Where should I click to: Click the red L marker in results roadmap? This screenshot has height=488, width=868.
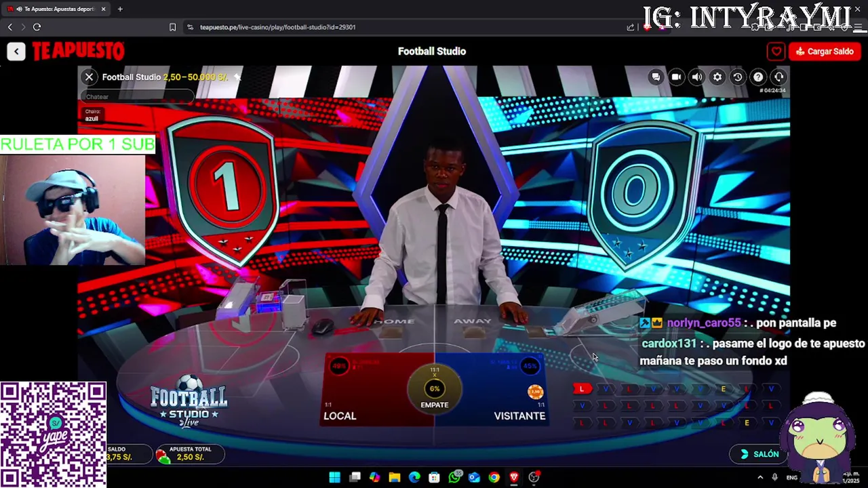tap(581, 389)
